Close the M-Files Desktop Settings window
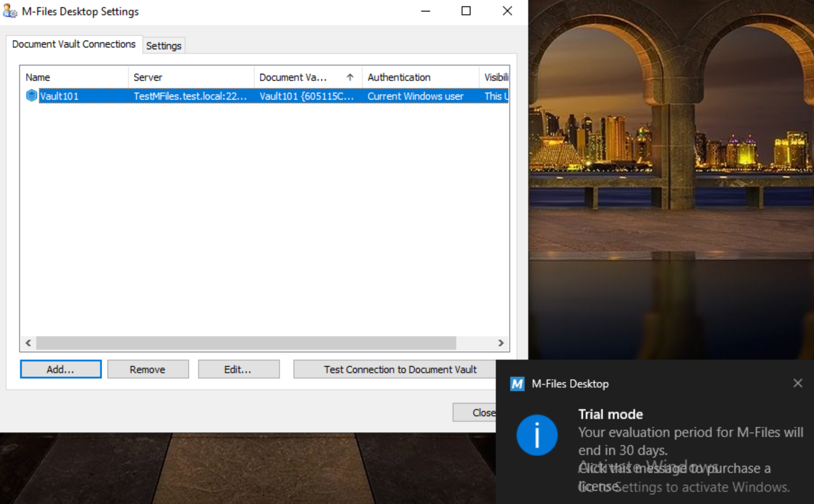The height and width of the screenshot is (504, 814). (508, 11)
